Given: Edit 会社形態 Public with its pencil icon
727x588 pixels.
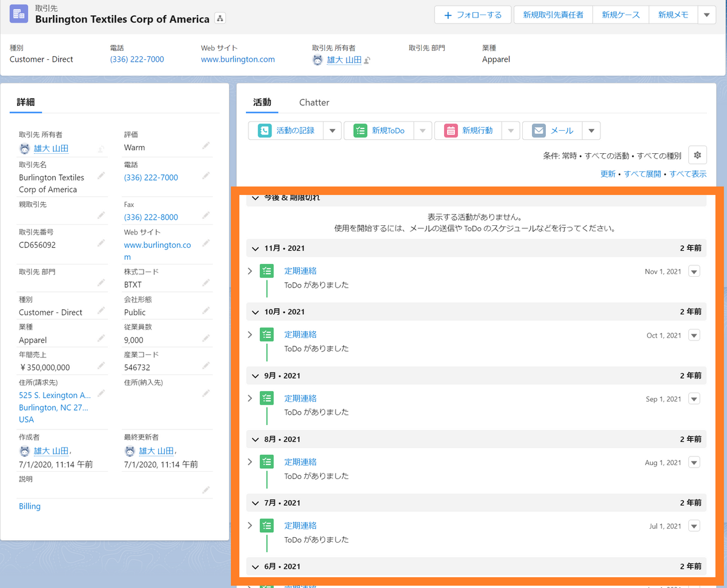Looking at the screenshot, I should pyautogui.click(x=207, y=311).
